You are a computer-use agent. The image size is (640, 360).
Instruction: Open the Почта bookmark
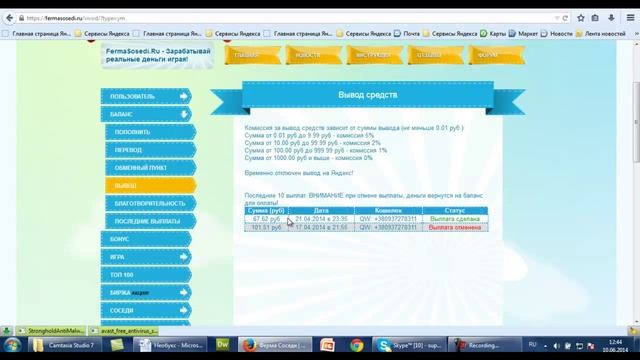point(407,33)
